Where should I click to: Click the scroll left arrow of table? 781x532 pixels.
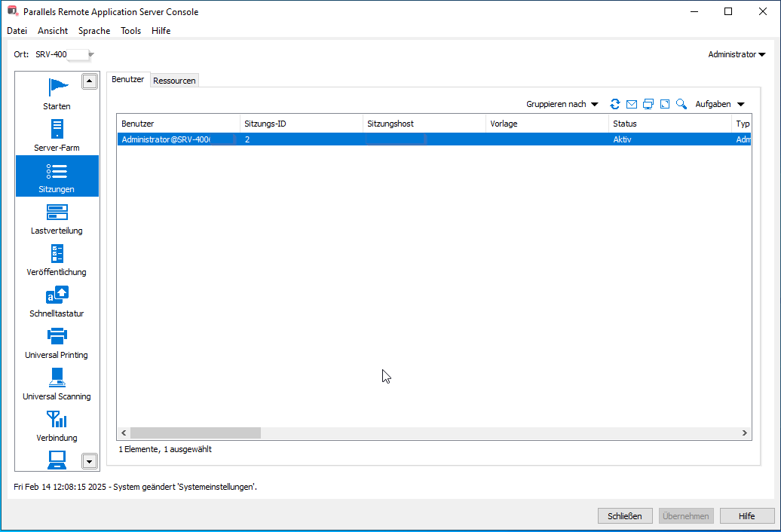coord(124,433)
